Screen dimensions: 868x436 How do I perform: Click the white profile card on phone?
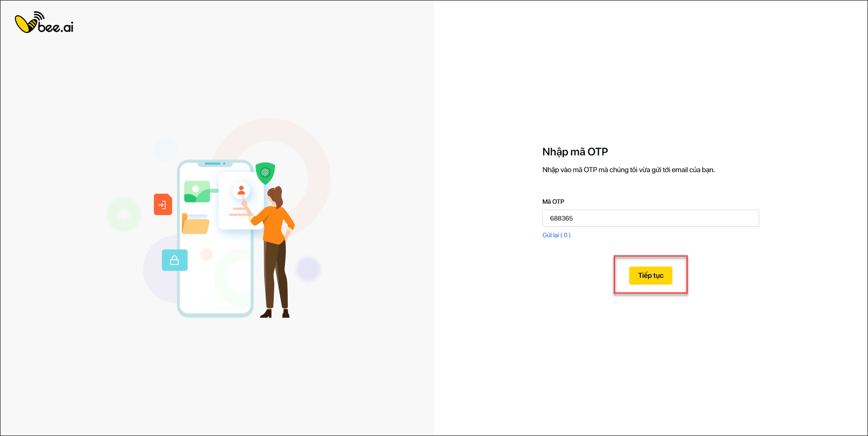pyautogui.click(x=241, y=200)
